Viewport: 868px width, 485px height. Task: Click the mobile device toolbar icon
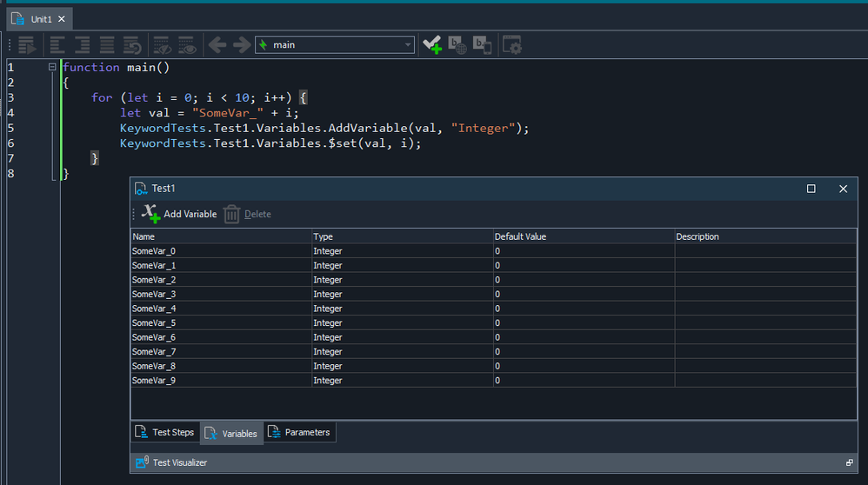(x=482, y=45)
